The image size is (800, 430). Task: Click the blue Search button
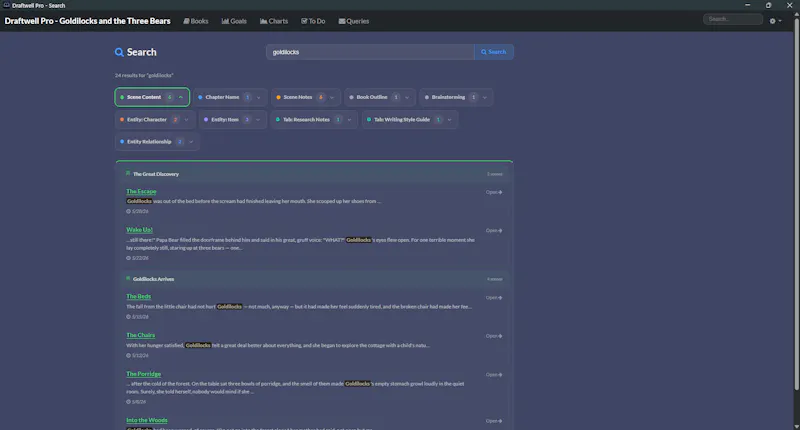pyautogui.click(x=494, y=52)
